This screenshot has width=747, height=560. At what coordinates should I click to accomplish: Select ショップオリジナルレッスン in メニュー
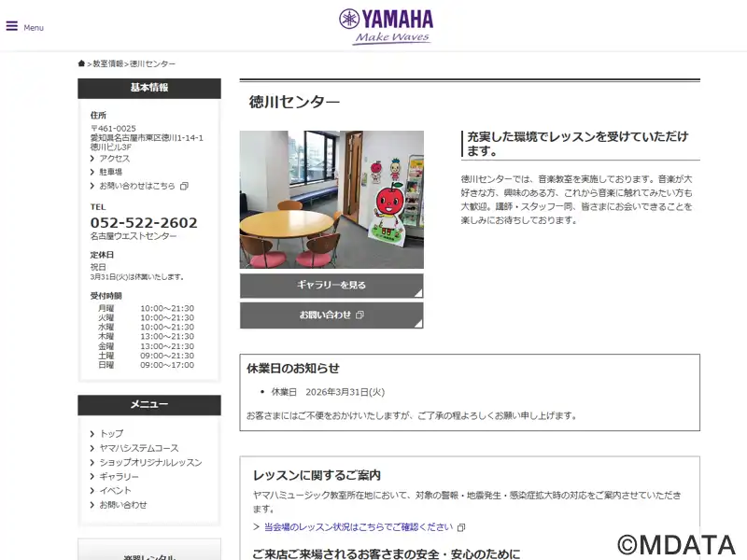150,462
